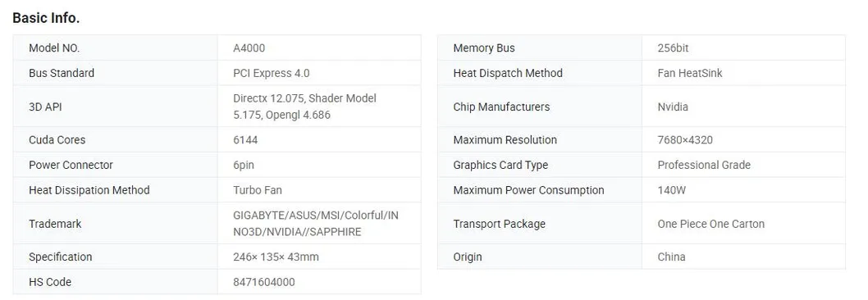Click the One Piece One Carton value
This screenshot has height=300, width=868.
point(710,224)
